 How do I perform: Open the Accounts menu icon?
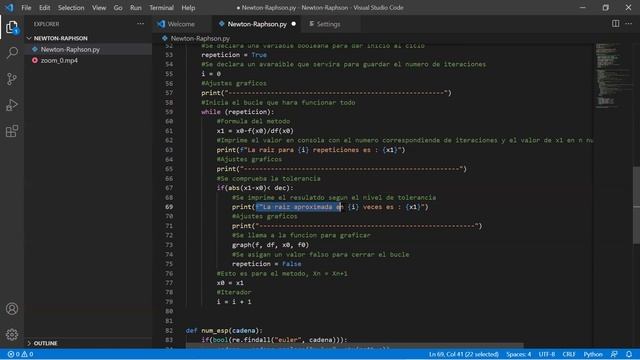(12, 309)
